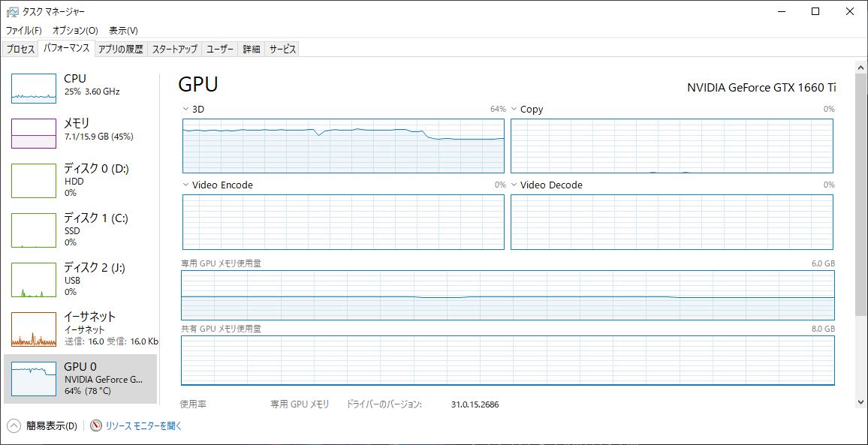Viewport: 868px width, 445px height.
Task: Open ディスク 2 (J:) USB graph thumbnail
Action: coord(34,280)
